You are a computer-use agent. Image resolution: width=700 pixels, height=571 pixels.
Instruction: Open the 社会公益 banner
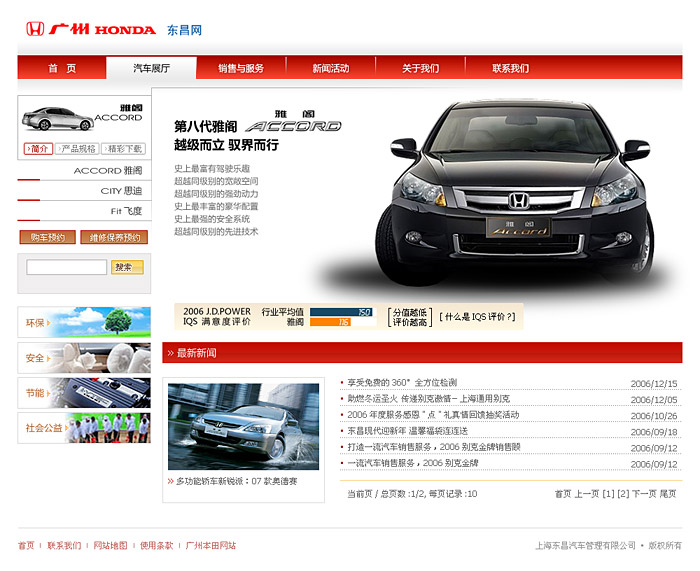[x=84, y=428]
